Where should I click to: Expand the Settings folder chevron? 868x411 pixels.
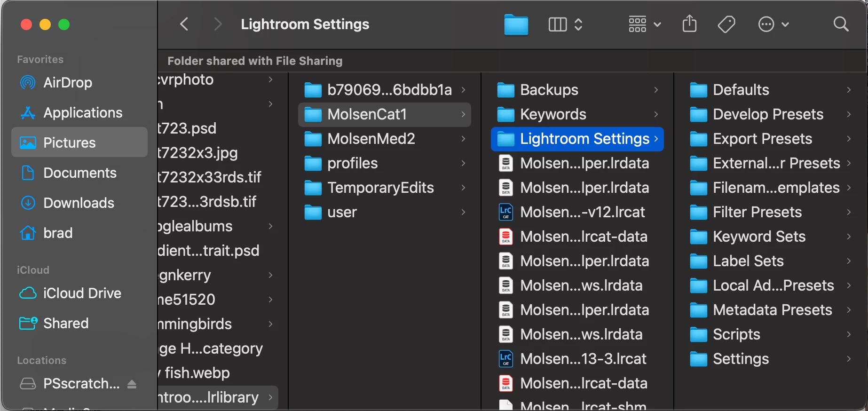849,359
